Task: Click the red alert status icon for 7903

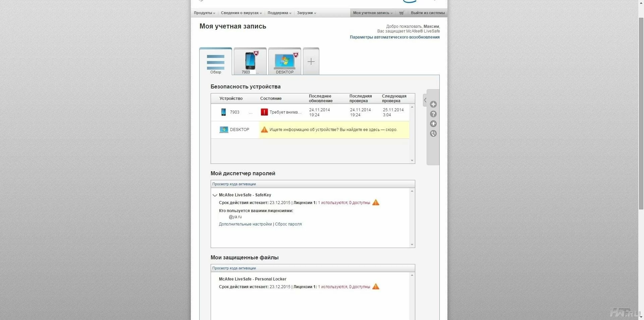Action: [x=264, y=112]
